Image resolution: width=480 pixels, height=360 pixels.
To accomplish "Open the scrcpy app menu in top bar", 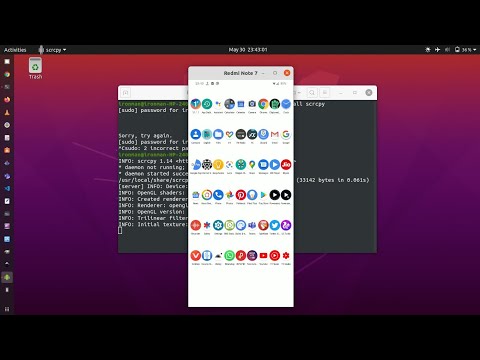I will point(52,50).
